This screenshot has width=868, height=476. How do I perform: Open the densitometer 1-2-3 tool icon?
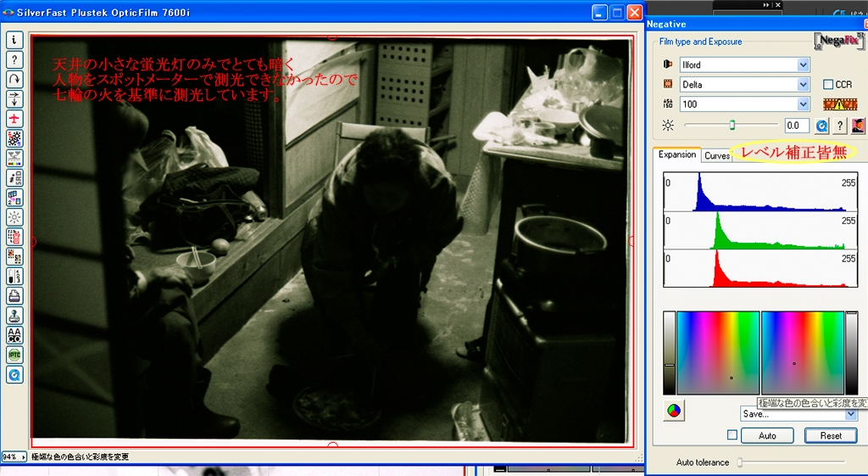pyautogui.click(x=14, y=276)
